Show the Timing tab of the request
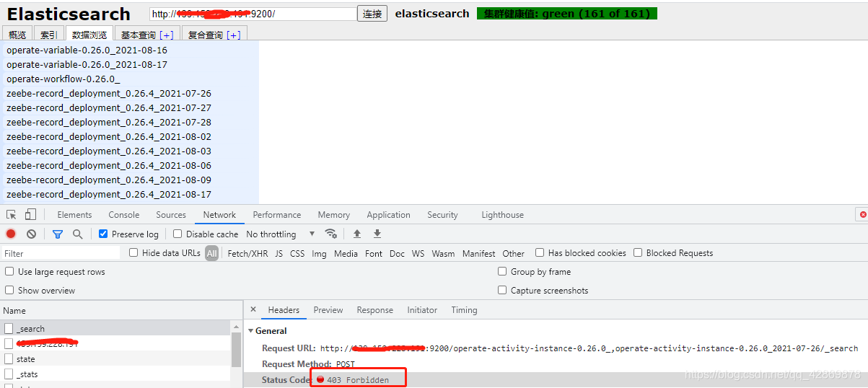868x388 pixels. tap(464, 310)
